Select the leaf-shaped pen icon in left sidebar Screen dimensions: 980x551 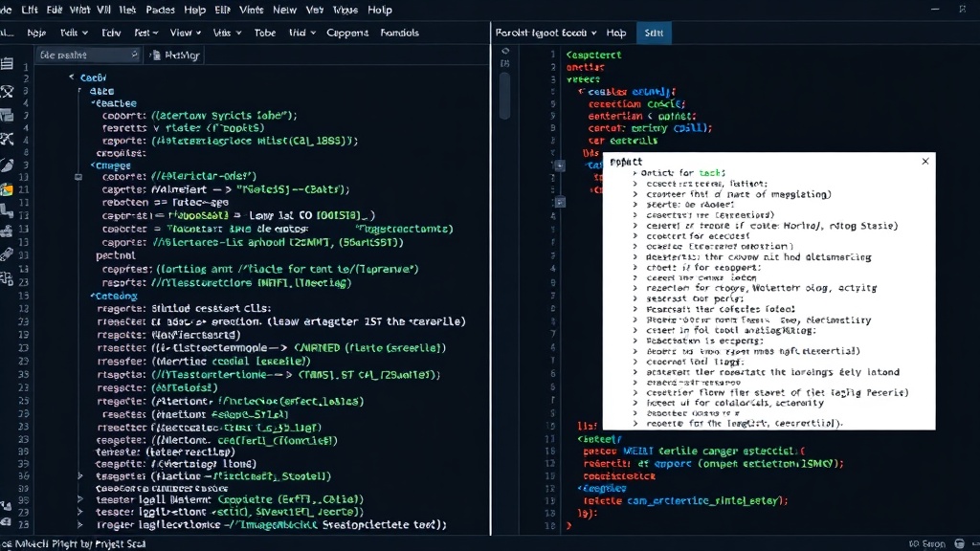[x=7, y=165]
